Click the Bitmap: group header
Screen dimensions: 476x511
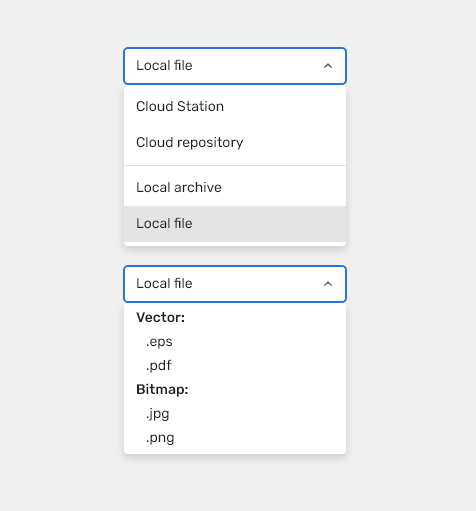pos(162,390)
